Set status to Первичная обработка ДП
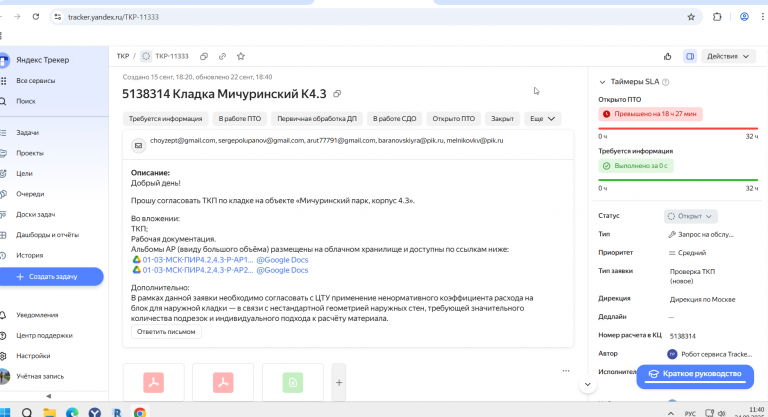The width and height of the screenshot is (768, 417). tap(317, 119)
